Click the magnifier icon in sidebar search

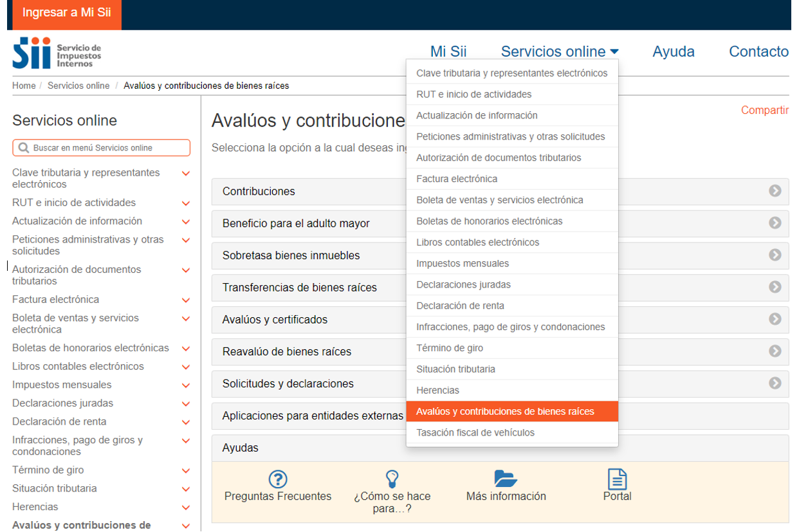click(24, 148)
